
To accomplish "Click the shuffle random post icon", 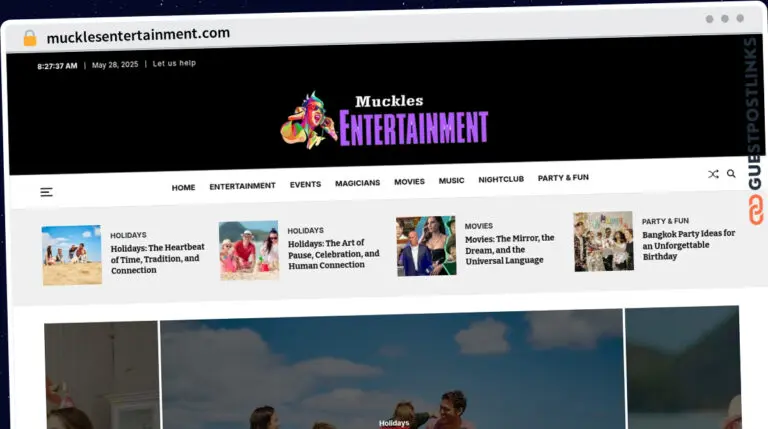I will coord(713,174).
